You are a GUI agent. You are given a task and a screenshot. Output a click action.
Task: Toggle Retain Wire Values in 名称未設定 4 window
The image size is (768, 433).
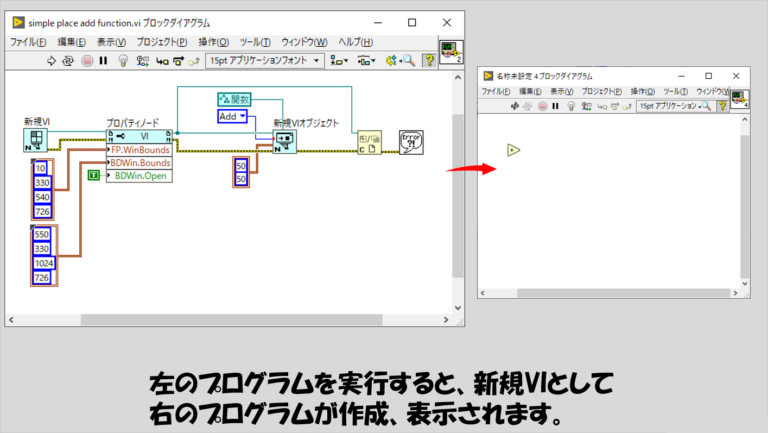586,106
